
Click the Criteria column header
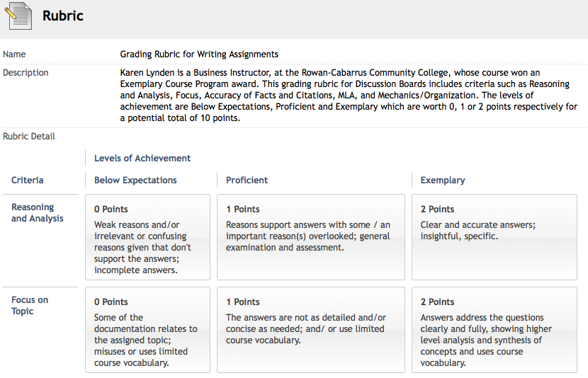tap(28, 181)
